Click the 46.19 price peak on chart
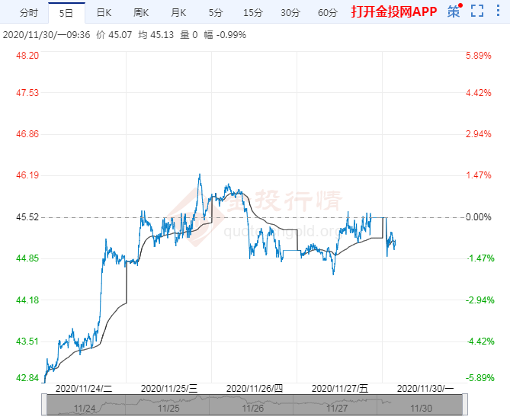The height and width of the screenshot is (420, 510). coord(200,175)
